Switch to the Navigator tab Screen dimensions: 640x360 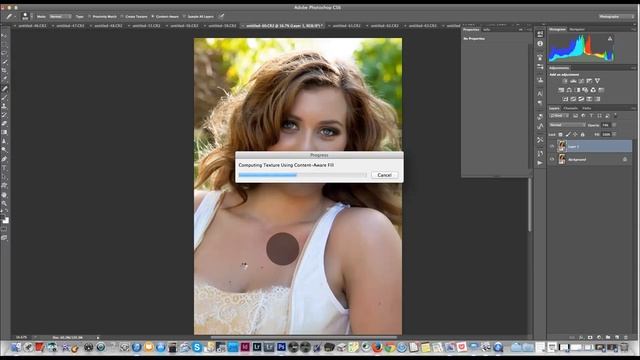point(577,29)
